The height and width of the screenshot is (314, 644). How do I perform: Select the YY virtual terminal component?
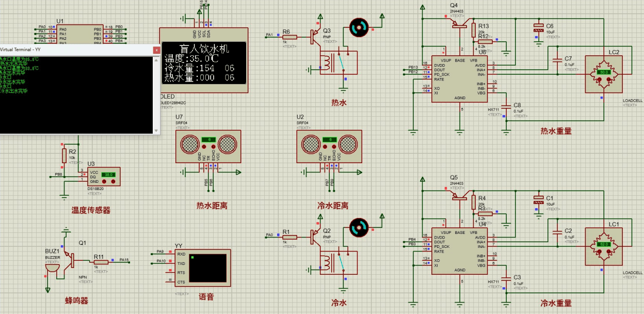pyautogui.click(x=204, y=267)
